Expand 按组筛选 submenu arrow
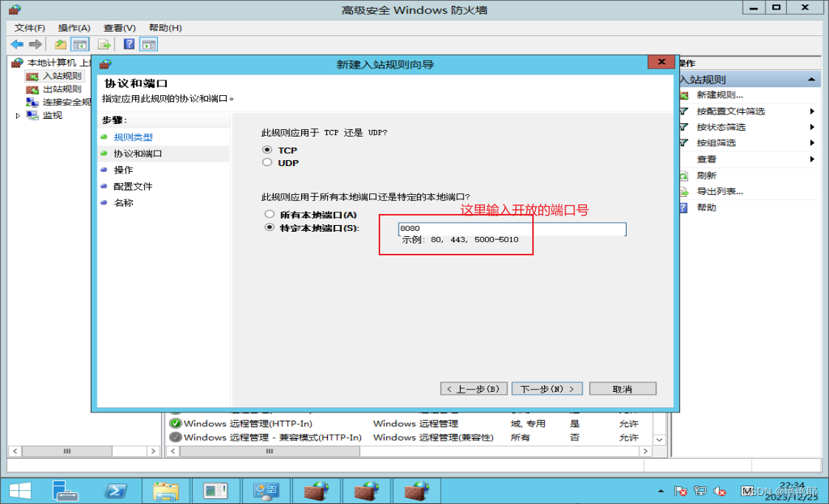829x504 pixels. click(812, 143)
